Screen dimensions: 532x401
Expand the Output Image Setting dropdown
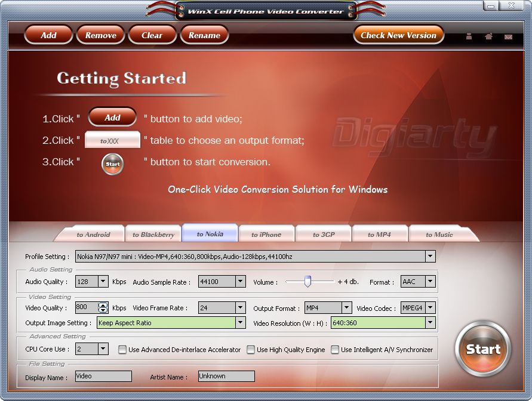point(240,322)
